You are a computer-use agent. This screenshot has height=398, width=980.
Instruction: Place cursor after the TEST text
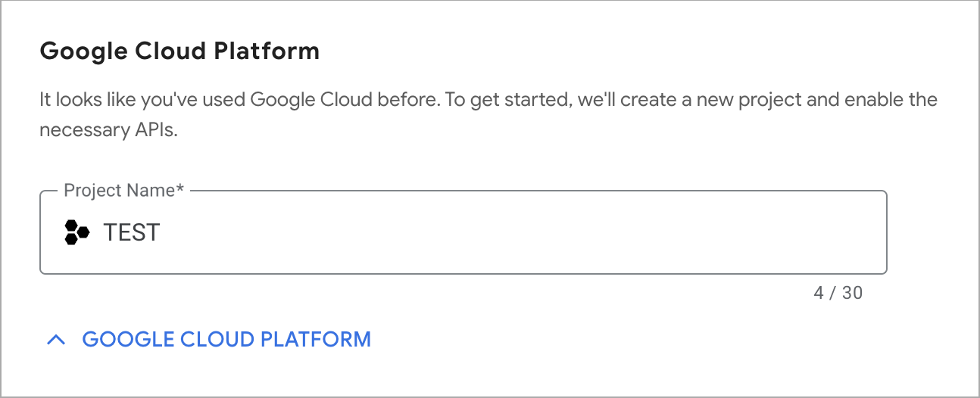pos(161,232)
